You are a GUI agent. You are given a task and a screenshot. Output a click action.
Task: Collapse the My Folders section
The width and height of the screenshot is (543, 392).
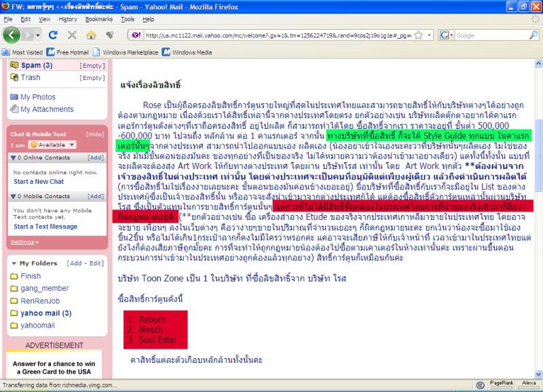coord(14,263)
